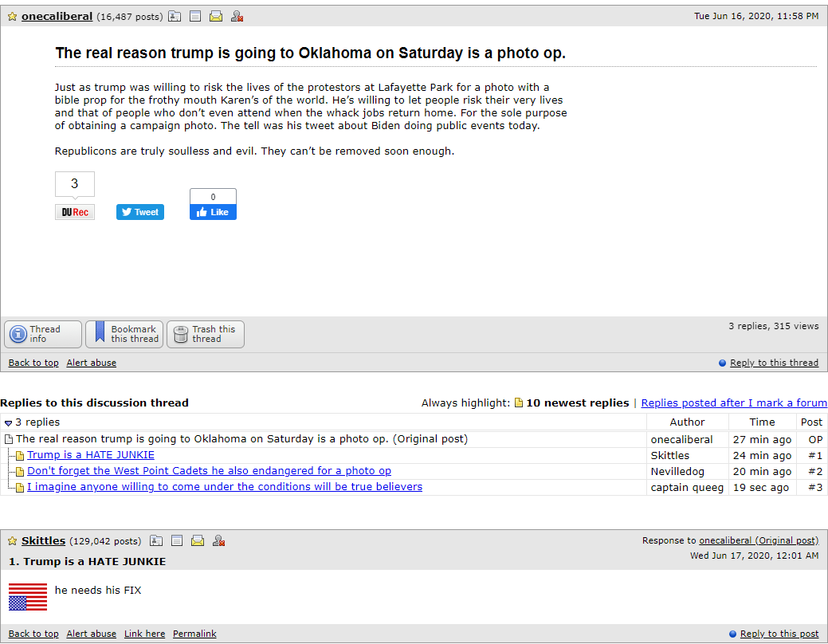Click note icon beside West Point Cadets reply
828x644 pixels.
20,471
